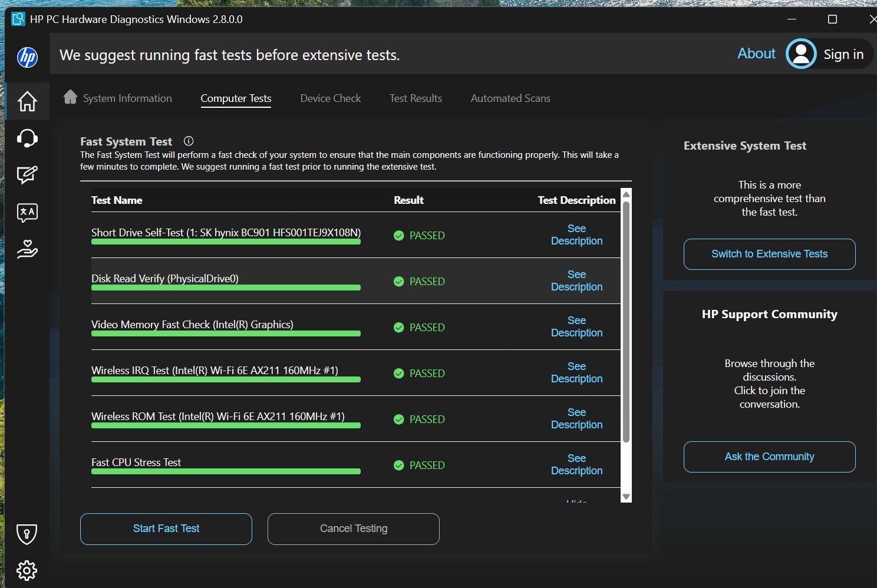The width and height of the screenshot is (877, 588).
Task: Click 'Disk Read Verify (PhysicalDrive0)' test name
Action: point(165,279)
